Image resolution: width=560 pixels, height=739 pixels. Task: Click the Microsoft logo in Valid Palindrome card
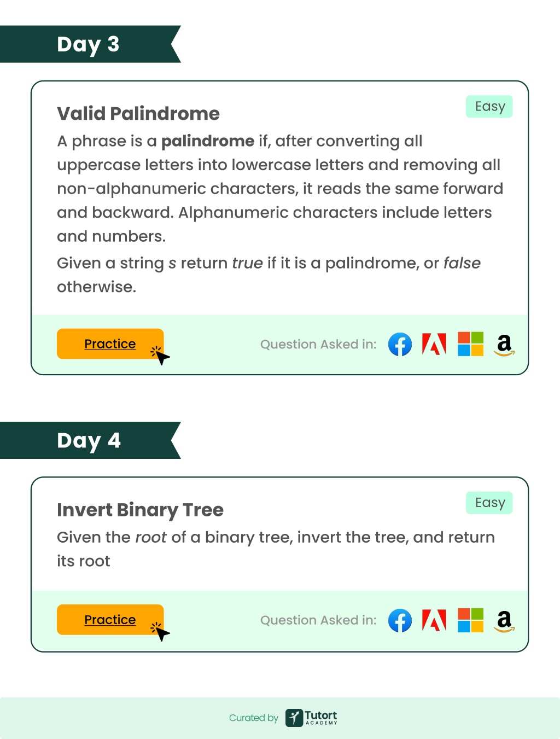point(470,344)
